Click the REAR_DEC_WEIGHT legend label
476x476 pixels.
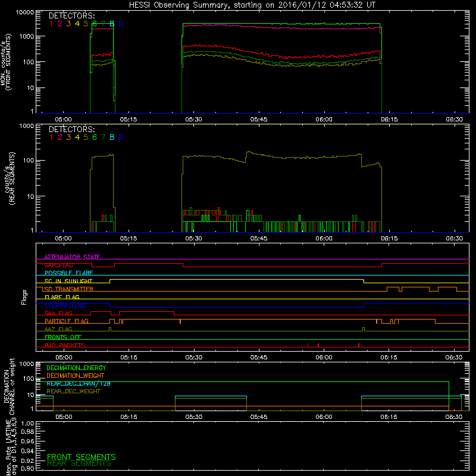click(73, 392)
